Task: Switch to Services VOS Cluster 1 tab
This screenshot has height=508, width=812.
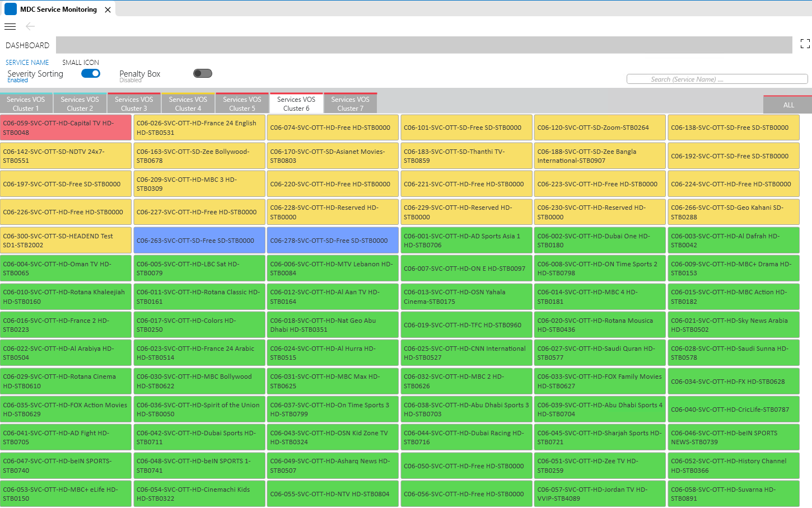Action: 26,104
